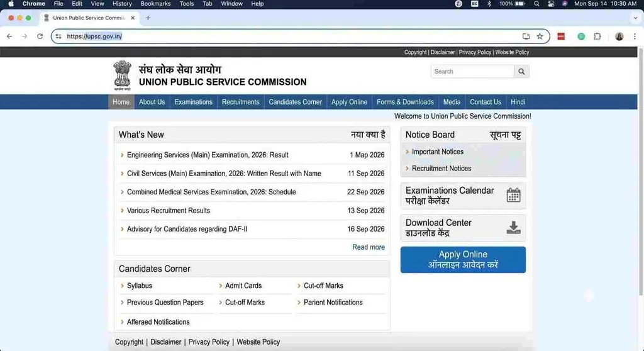Click the date and time in the menu bar
The height and width of the screenshot is (351, 644).
pos(605,4)
